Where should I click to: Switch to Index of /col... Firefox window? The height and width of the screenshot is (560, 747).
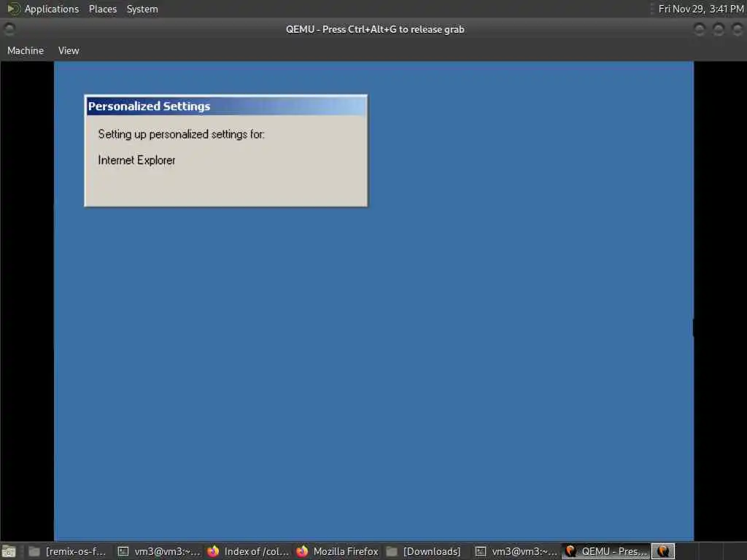point(248,551)
